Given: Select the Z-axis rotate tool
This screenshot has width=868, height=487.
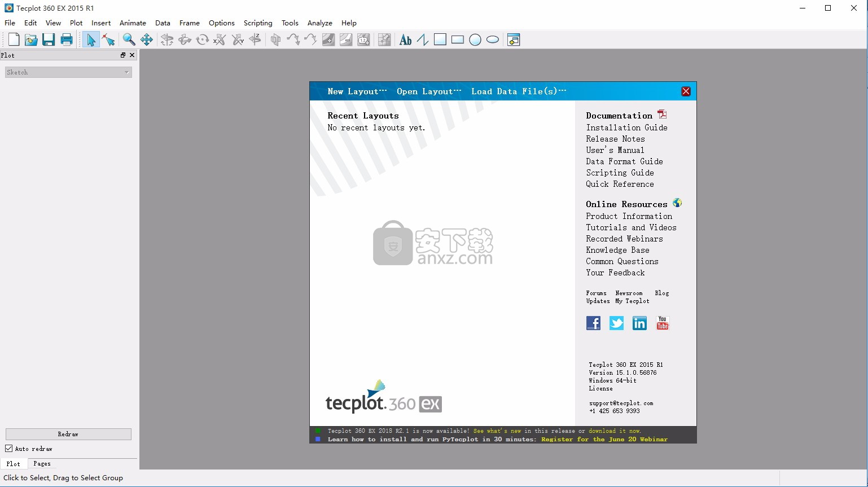Looking at the screenshot, I should click(x=255, y=40).
